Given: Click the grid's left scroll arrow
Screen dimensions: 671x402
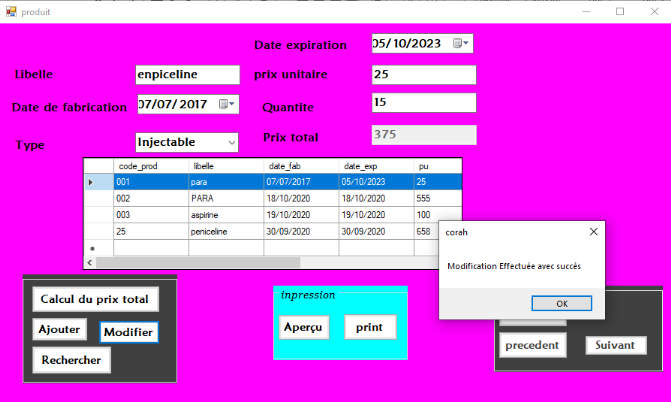Looking at the screenshot, I should pyautogui.click(x=90, y=262).
